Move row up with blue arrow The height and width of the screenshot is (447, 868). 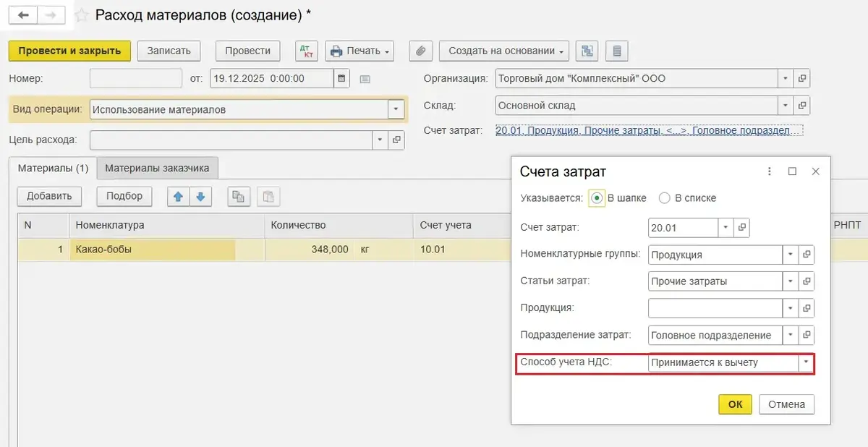click(177, 196)
